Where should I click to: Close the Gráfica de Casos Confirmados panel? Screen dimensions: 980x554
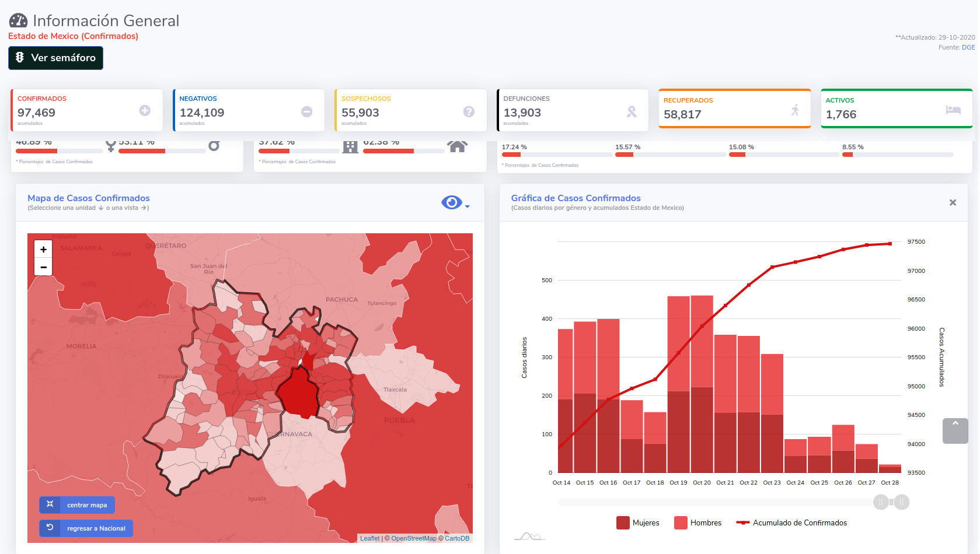[953, 202]
